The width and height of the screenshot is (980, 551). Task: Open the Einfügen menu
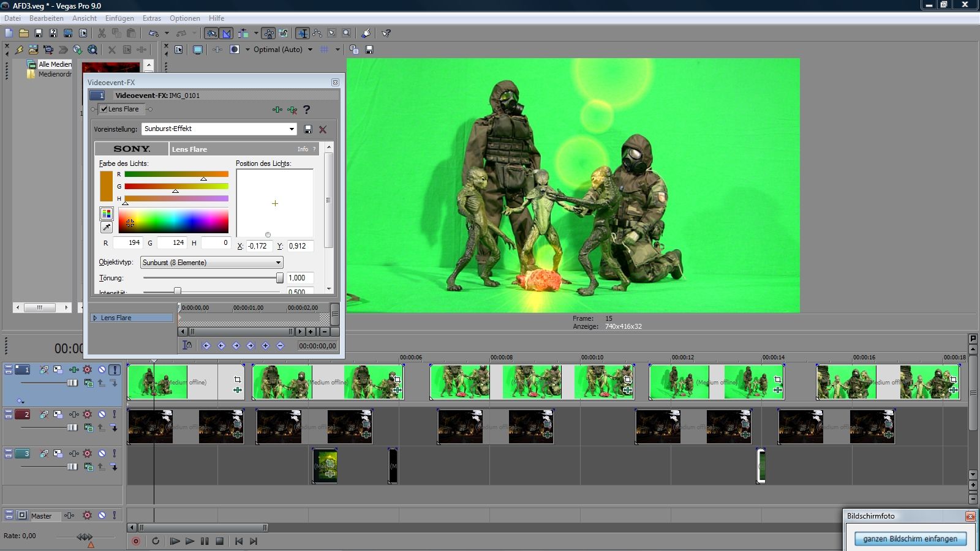(119, 18)
